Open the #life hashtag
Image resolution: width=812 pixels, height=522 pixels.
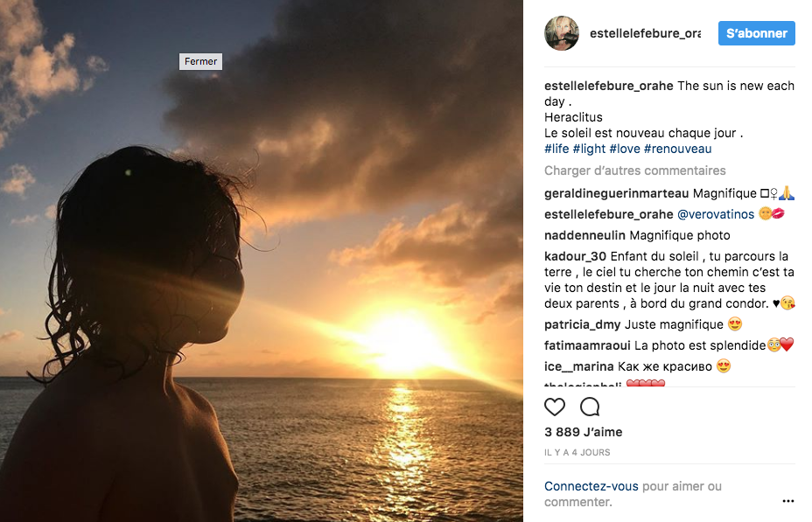(x=556, y=150)
